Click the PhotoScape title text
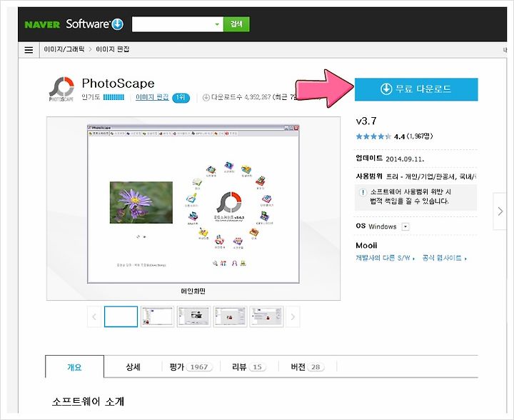 click(118, 84)
